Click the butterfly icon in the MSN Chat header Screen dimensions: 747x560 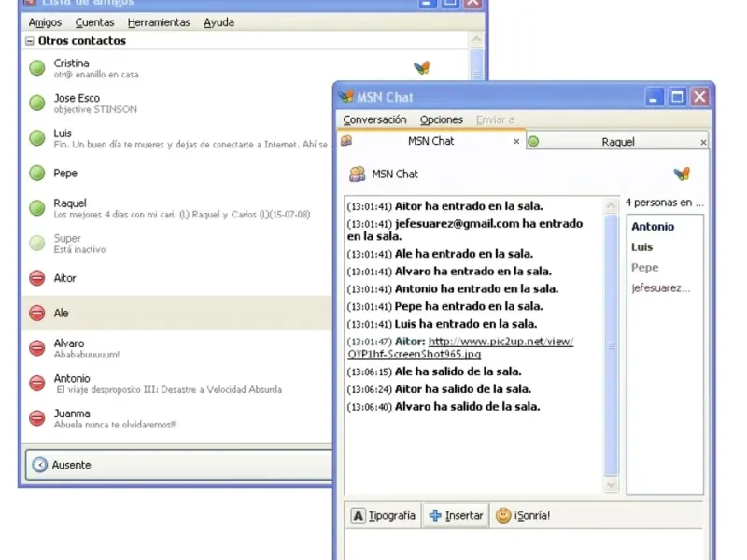pyautogui.click(x=682, y=174)
